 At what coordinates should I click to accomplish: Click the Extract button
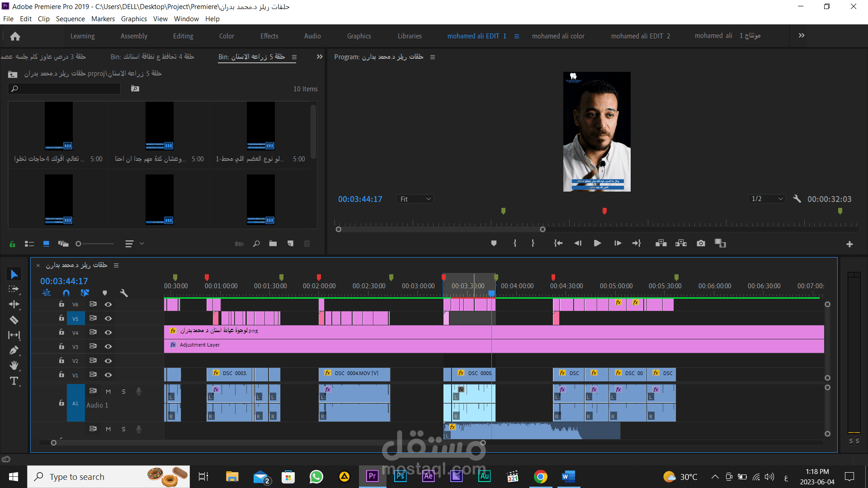(681, 244)
